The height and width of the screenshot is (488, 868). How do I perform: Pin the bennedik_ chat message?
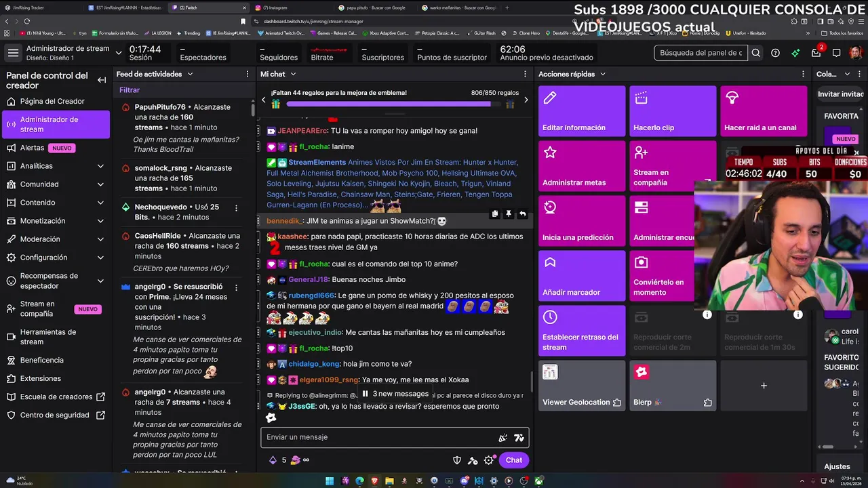click(x=509, y=214)
